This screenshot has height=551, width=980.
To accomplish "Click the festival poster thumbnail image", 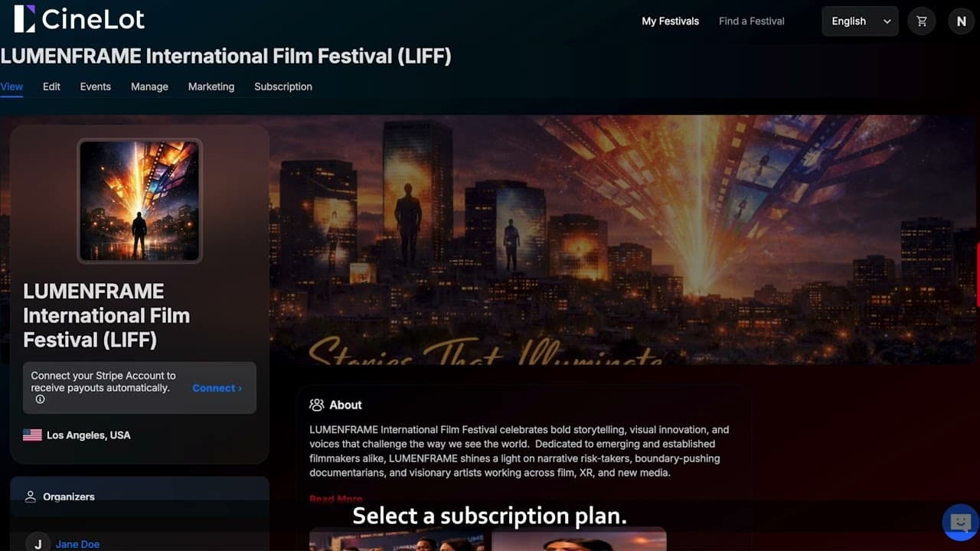I will [x=140, y=201].
